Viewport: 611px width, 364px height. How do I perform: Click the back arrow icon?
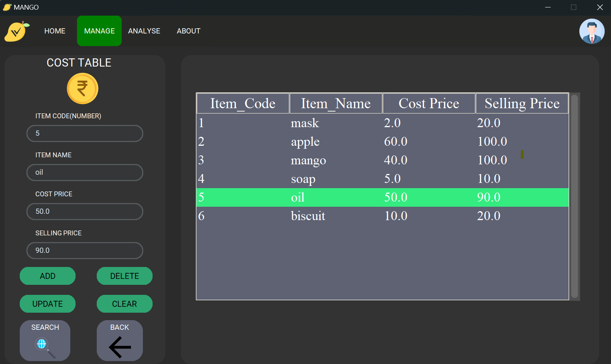(x=119, y=347)
